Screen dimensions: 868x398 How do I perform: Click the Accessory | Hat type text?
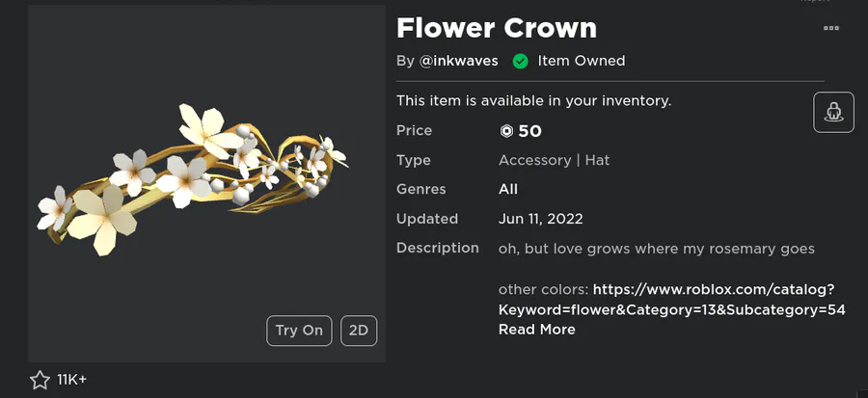click(x=554, y=160)
